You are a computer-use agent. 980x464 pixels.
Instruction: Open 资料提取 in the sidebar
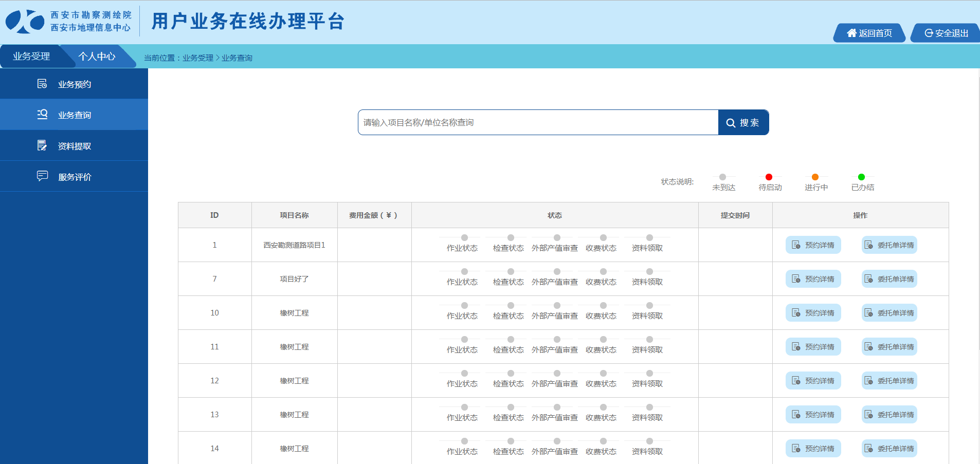(x=74, y=145)
